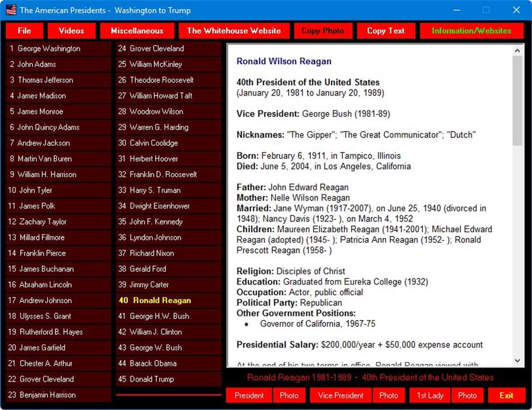The width and height of the screenshot is (532, 410).
Task: Click the American flag app icon in title bar
Action: [11, 10]
